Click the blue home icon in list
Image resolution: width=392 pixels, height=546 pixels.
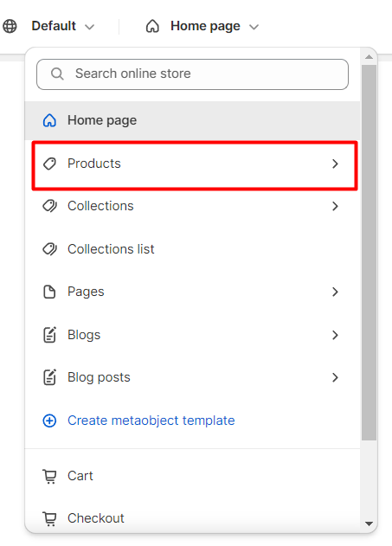click(49, 120)
